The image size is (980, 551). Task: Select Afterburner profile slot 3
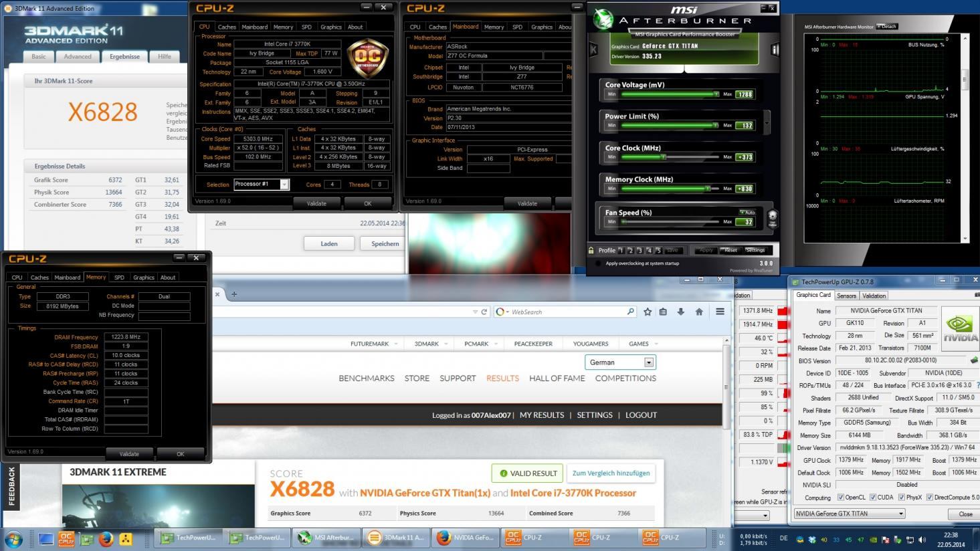[640, 250]
